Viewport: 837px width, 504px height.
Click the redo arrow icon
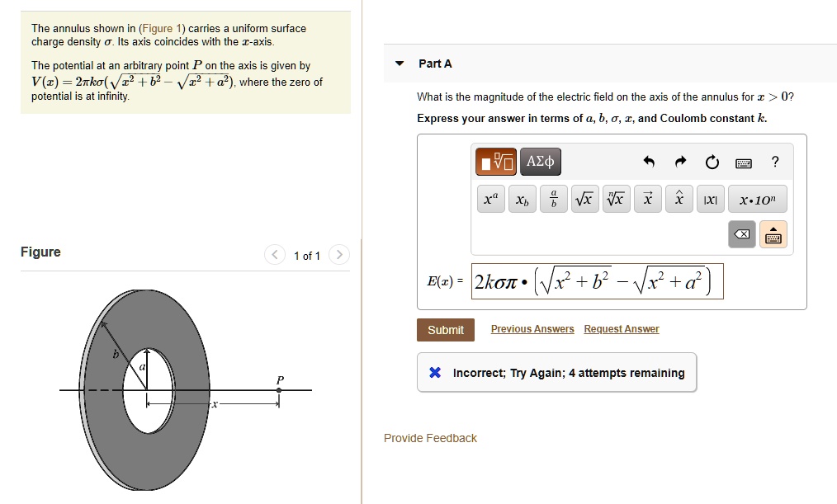(x=680, y=162)
